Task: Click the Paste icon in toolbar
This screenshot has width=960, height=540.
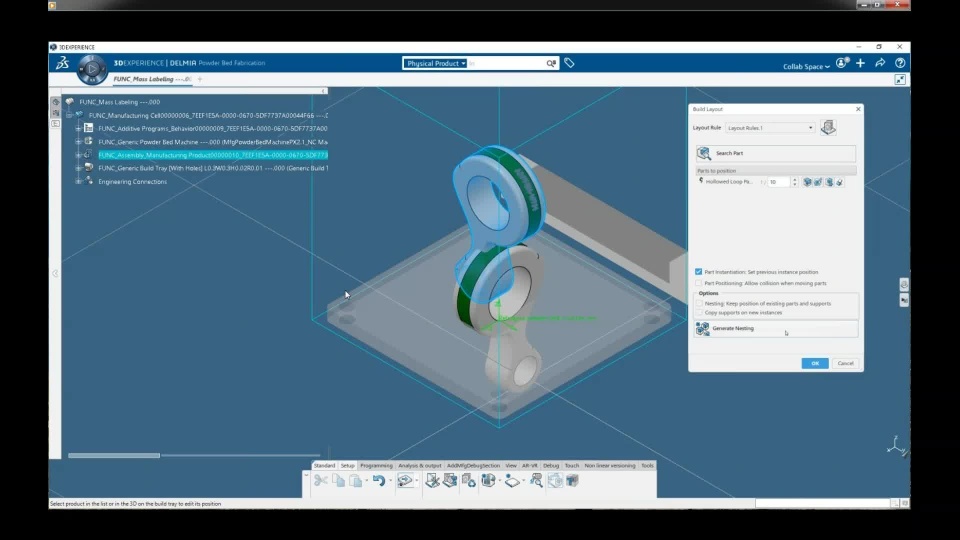Action: [x=356, y=481]
